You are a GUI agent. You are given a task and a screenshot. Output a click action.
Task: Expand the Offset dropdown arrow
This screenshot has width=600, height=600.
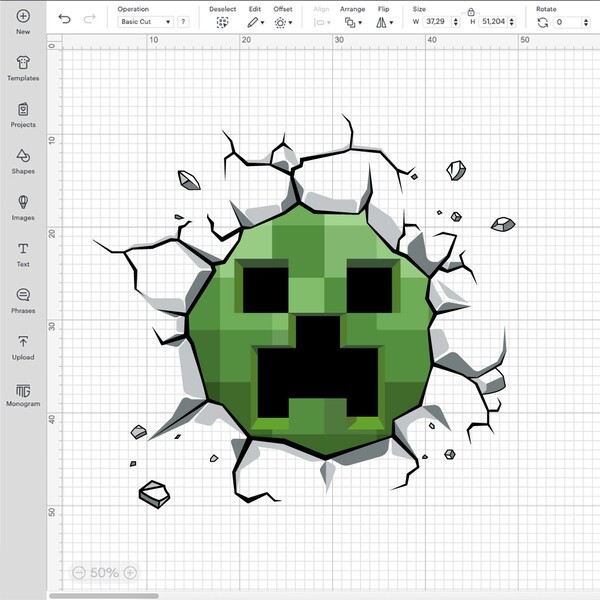point(290,23)
